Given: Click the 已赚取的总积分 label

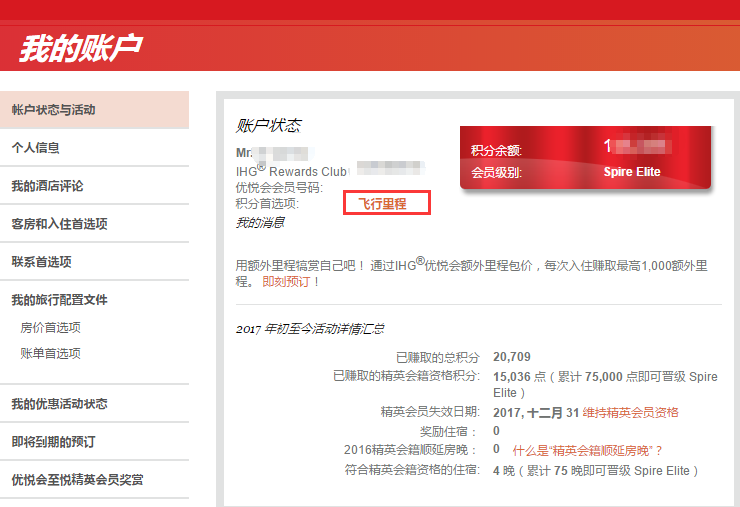Looking at the screenshot, I should coord(437,357).
